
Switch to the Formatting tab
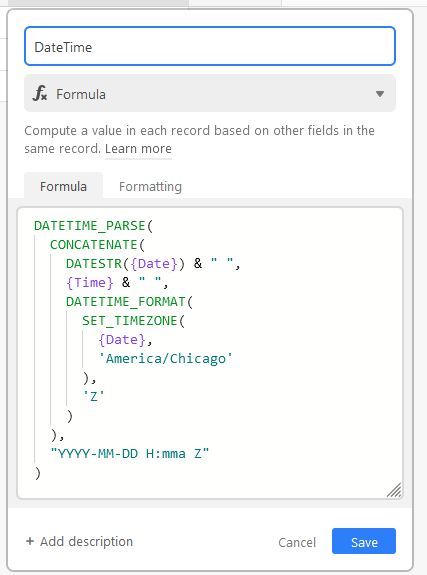150,186
